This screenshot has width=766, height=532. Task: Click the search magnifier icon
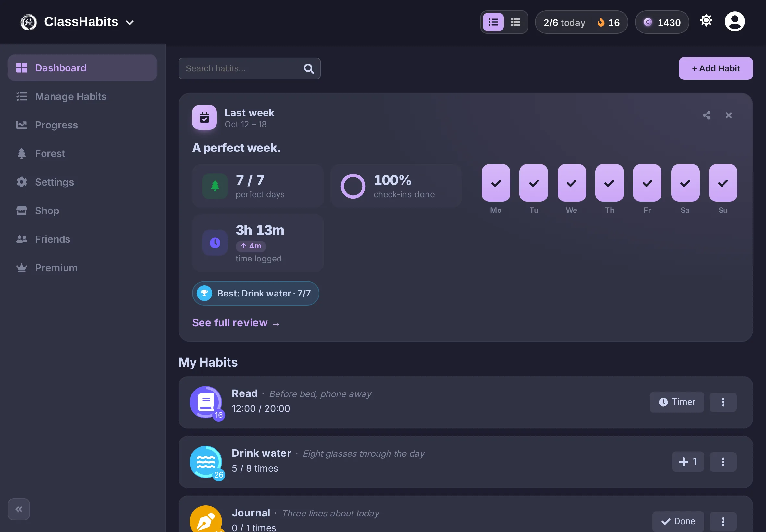[x=309, y=69]
